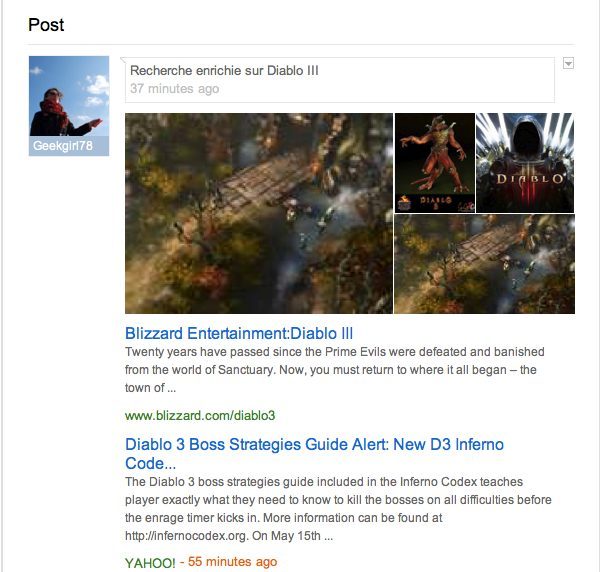Click the YAHOO! source label
Screen dimensions: 600x572
coord(150,563)
